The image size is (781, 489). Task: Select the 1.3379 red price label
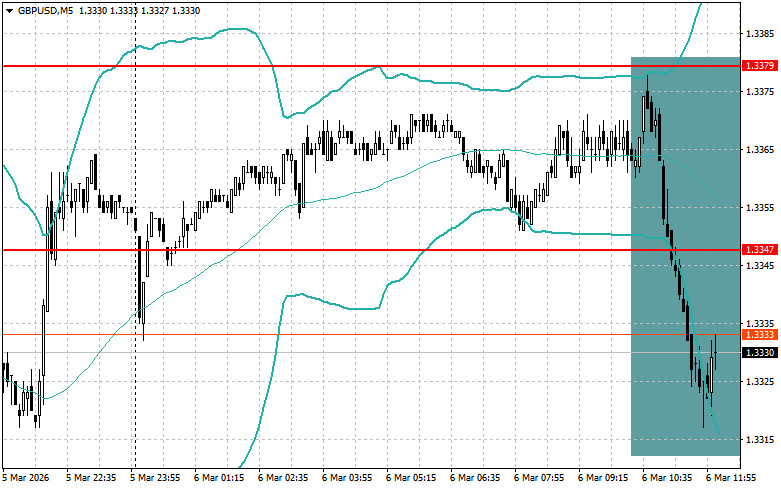[760, 66]
